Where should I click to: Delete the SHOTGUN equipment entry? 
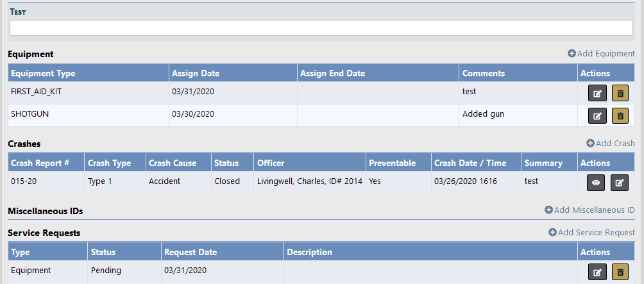(x=620, y=115)
